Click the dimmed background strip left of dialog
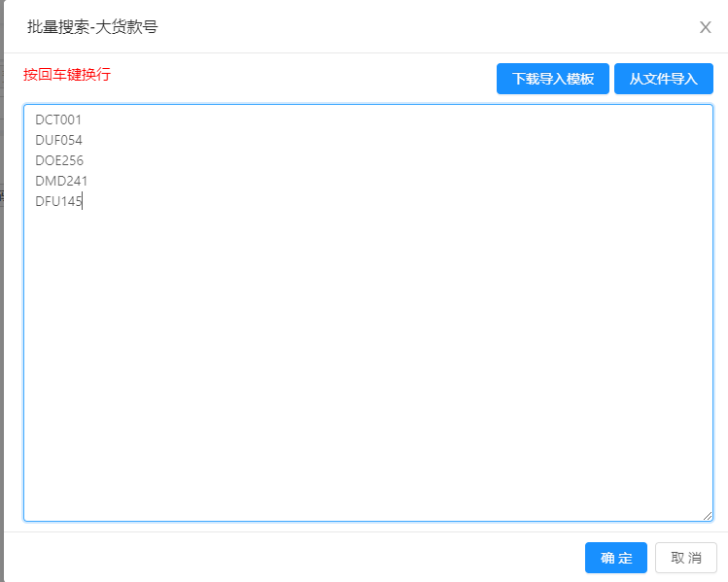728x582 pixels. (x=2, y=291)
